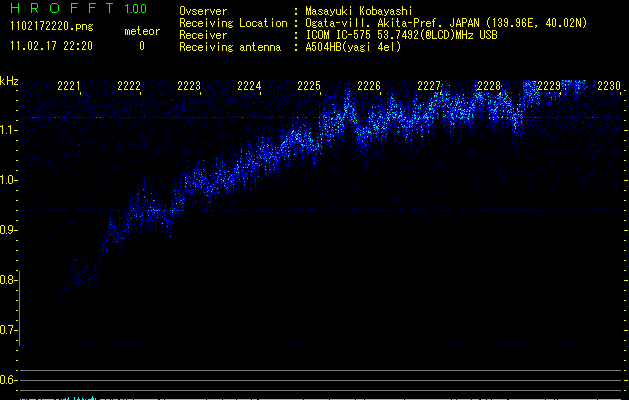The image size is (629, 400).
Task: Click the 1.1 frequency axis label
Action: tap(8, 130)
